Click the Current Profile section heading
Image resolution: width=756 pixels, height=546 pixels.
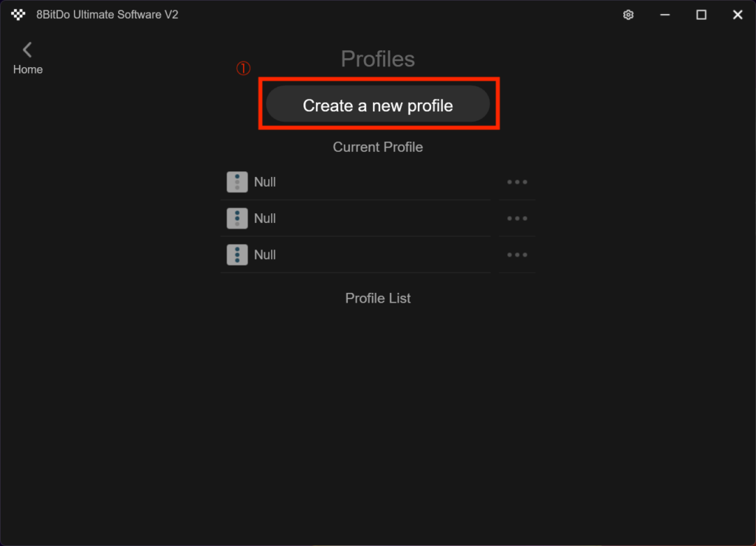pyautogui.click(x=378, y=147)
